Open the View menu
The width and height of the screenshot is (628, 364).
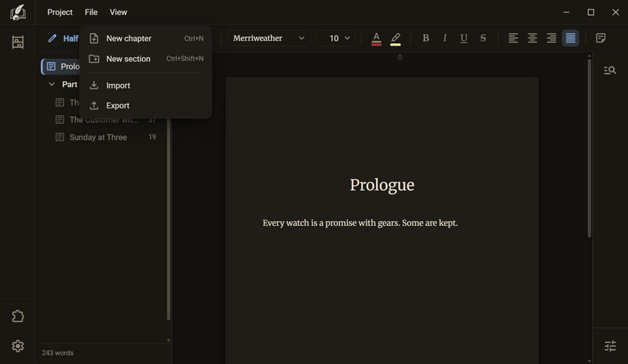tap(119, 13)
